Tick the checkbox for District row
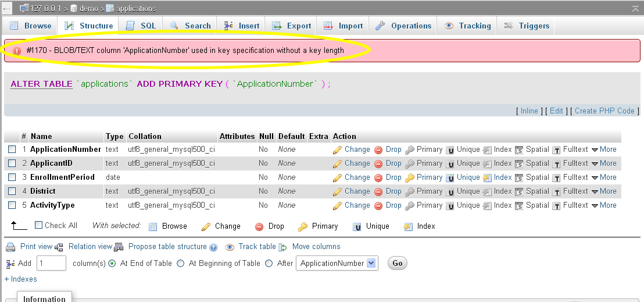 pos(12,191)
